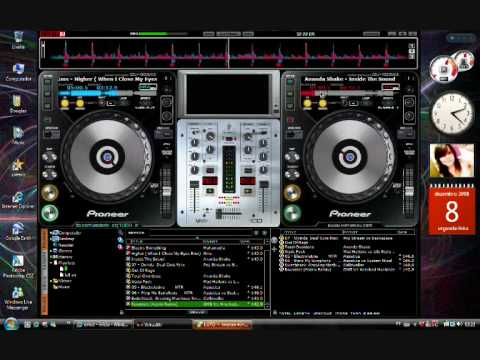The image size is (480, 360).
Task: Select Genres in the browser tree
Action: pos(65,251)
